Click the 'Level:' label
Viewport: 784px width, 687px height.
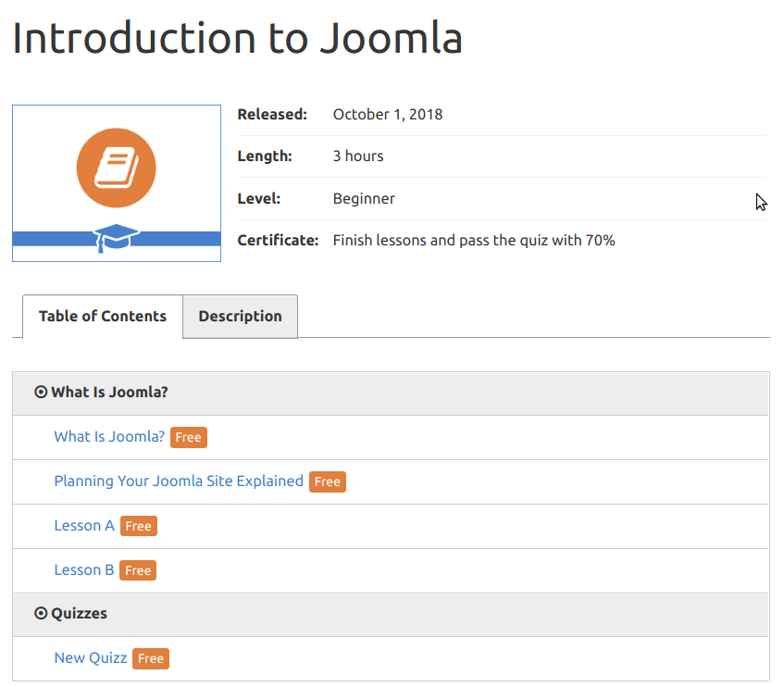pos(259,198)
